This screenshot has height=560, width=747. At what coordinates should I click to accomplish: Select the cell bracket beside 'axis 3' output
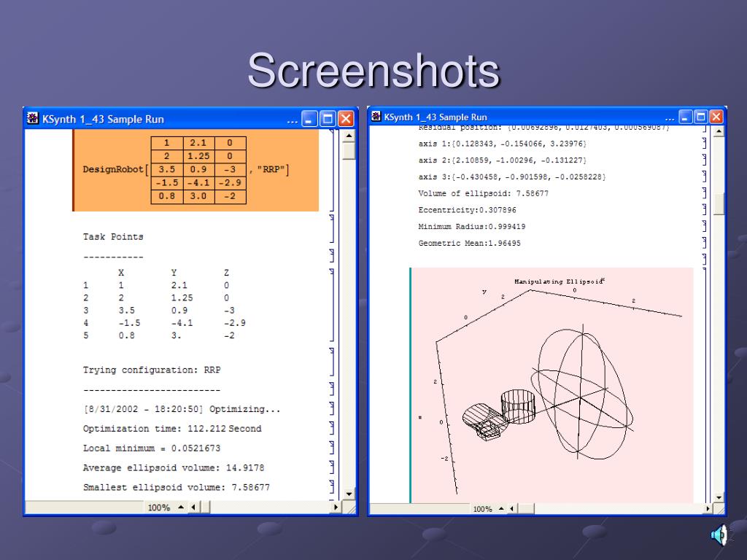tap(705, 176)
